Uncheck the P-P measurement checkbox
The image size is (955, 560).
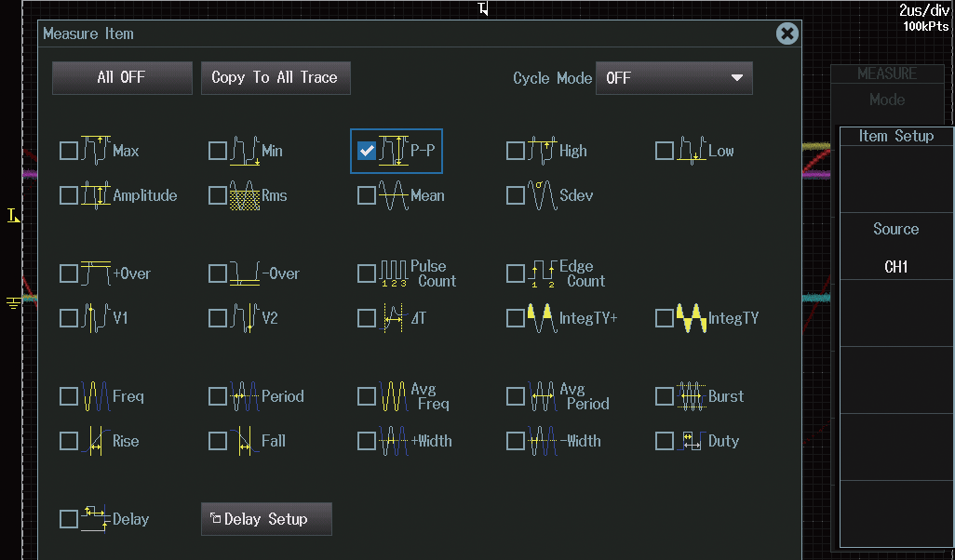366,151
